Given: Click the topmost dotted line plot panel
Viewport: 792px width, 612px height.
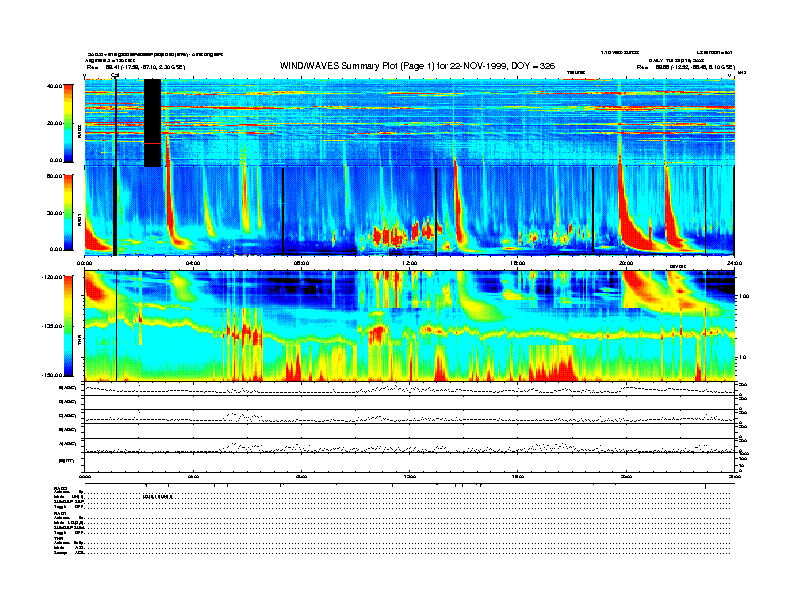Looking at the screenshot, I should point(409,389).
